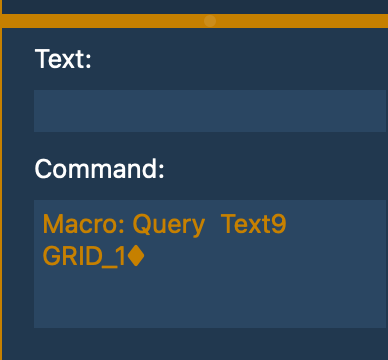Click the "Command:" label
Screen dimensions: 388x360
click(100, 169)
